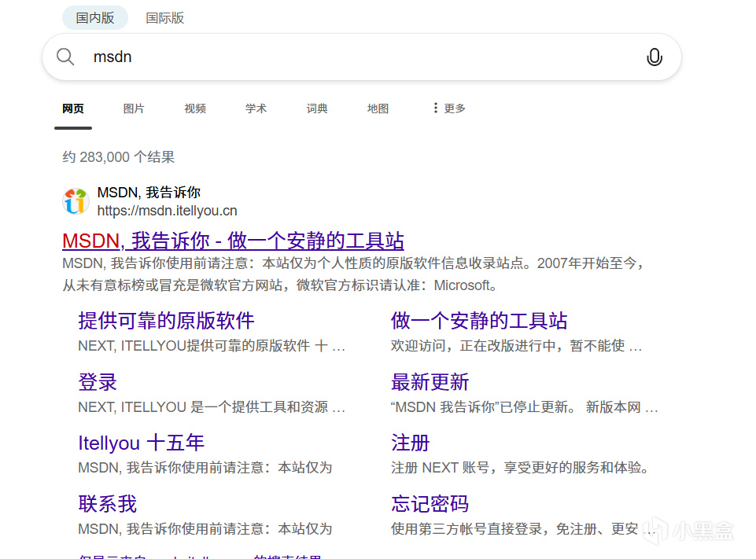
Task: Click snippet NEXT, ITELLYOU 是一个提供工具和资源
Action: click(212, 407)
